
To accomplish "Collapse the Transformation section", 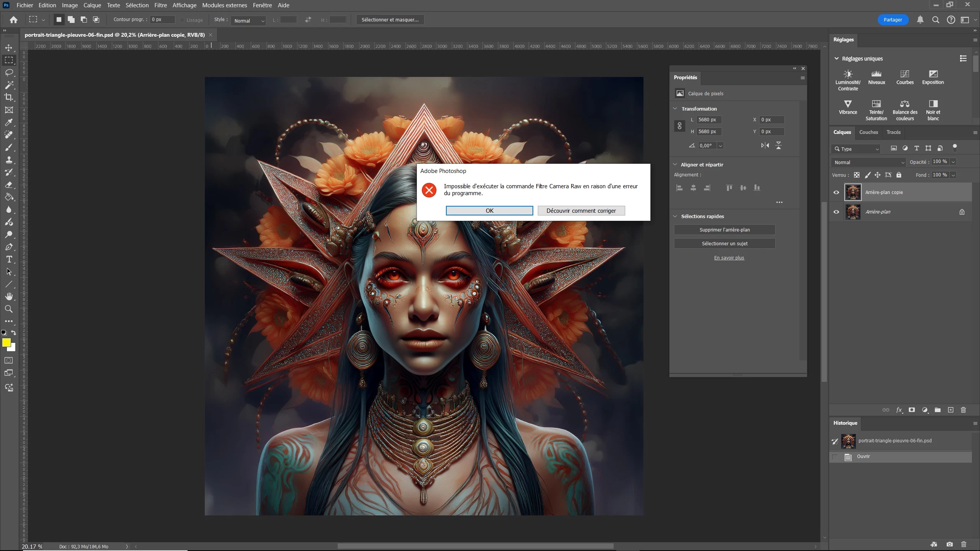I will click(x=675, y=109).
